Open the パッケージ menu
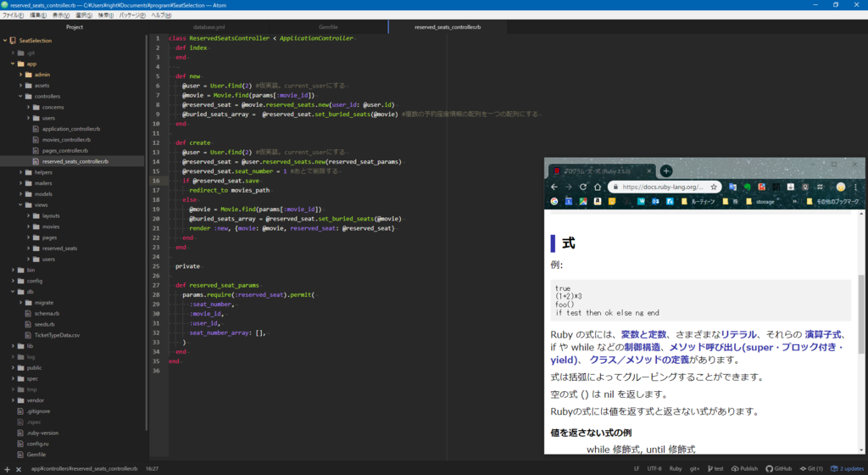The image size is (868, 475). click(132, 15)
